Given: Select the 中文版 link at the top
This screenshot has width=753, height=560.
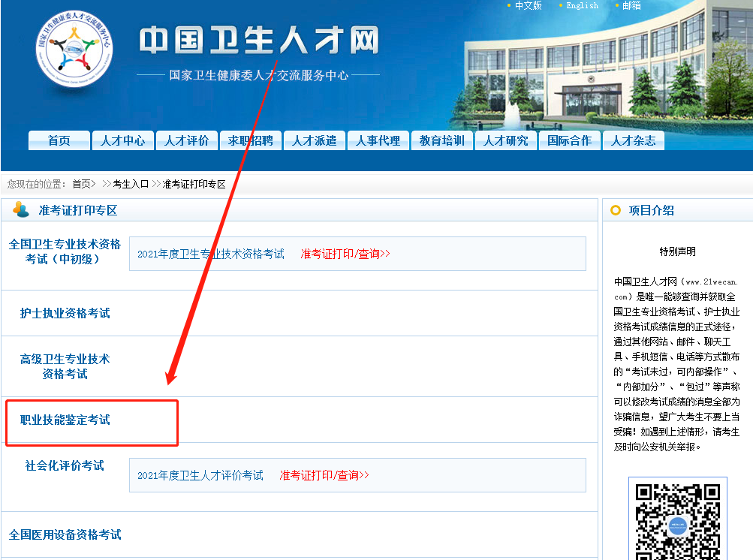Looking at the screenshot, I should (x=526, y=6).
